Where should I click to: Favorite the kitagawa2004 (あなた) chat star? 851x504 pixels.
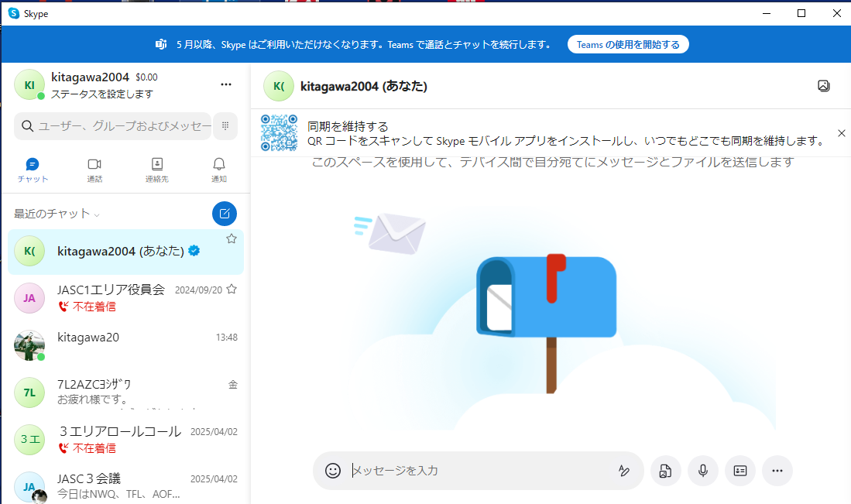point(232,238)
